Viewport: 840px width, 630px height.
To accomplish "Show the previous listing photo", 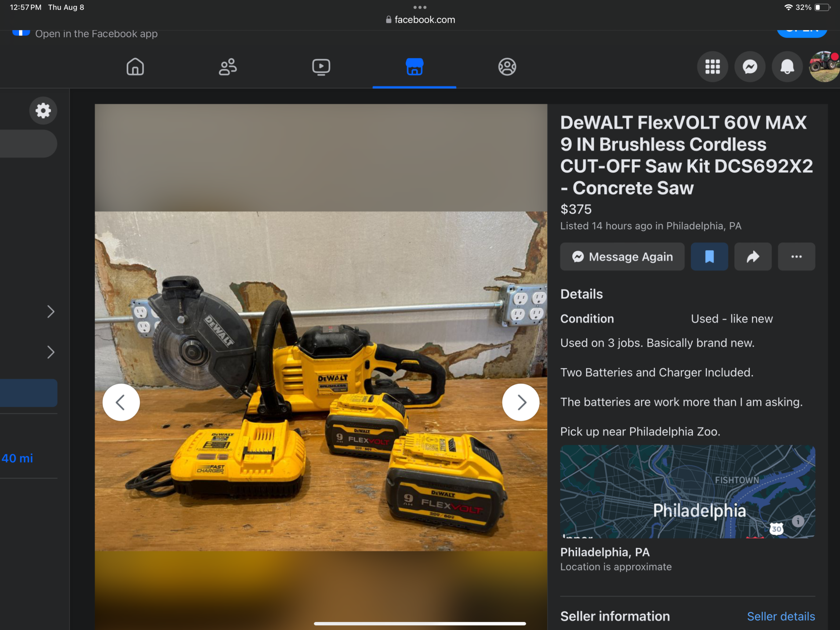I will [121, 402].
